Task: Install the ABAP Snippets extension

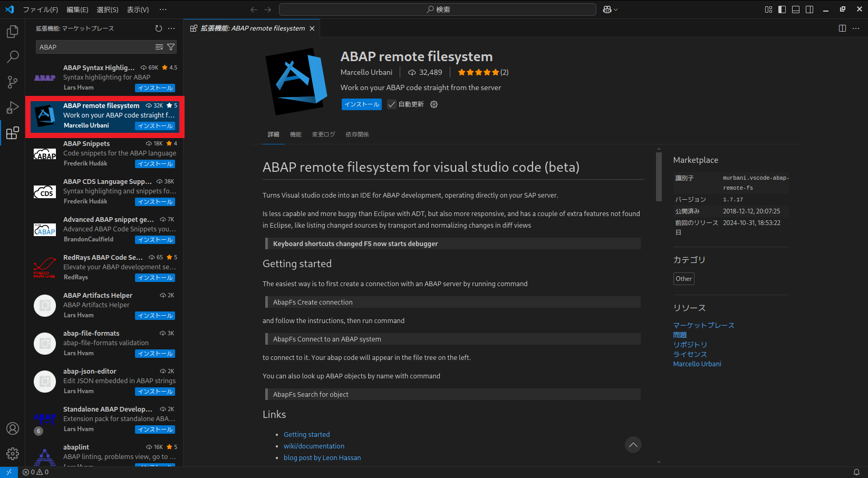Action: pos(155,163)
